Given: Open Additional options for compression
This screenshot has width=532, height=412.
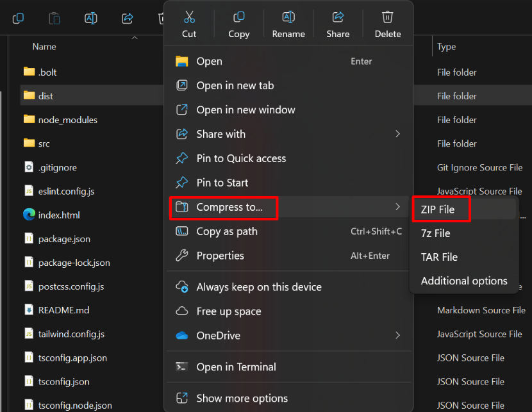Looking at the screenshot, I should [x=463, y=281].
